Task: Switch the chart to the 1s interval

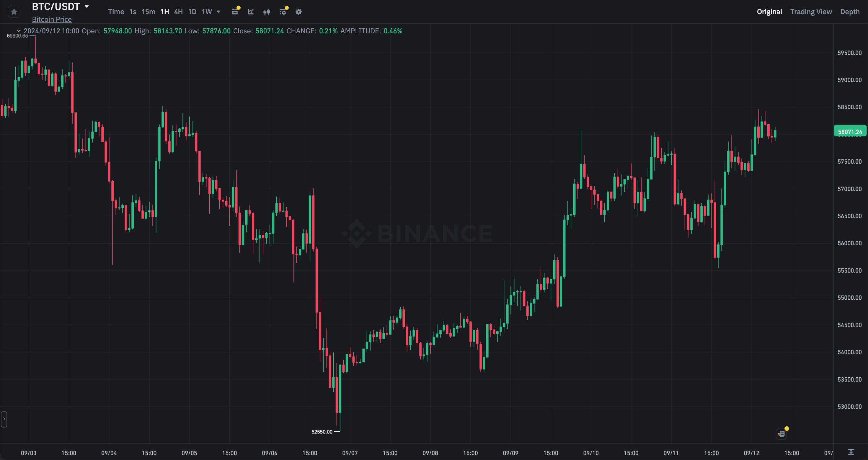Action: point(133,12)
